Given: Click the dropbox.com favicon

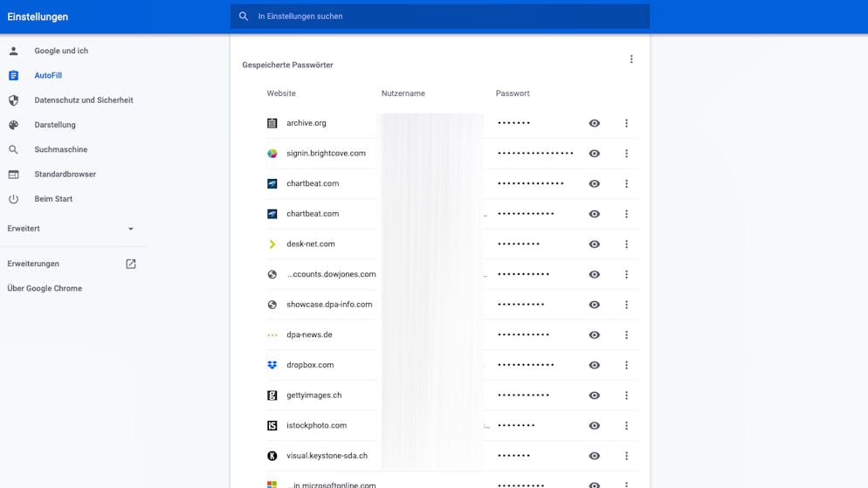Looking at the screenshot, I should click(272, 365).
